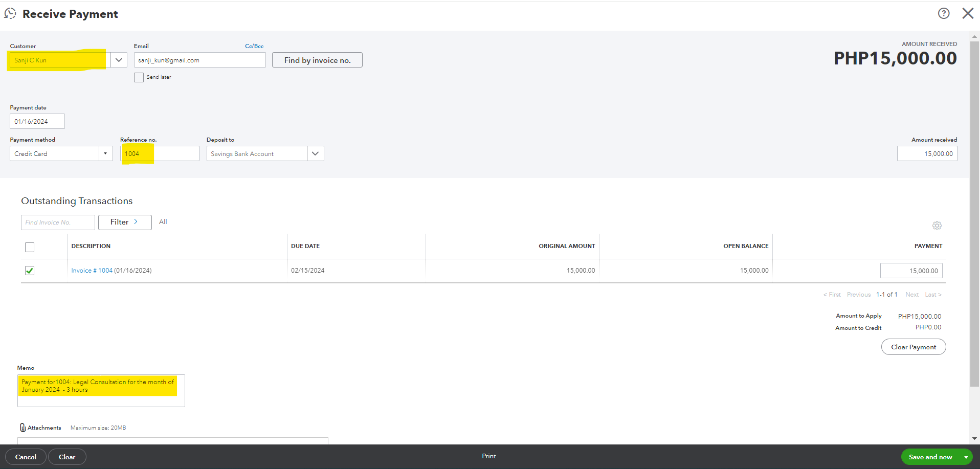
Task: Click the payment amount field for Invoice 1004
Action: 911,271
